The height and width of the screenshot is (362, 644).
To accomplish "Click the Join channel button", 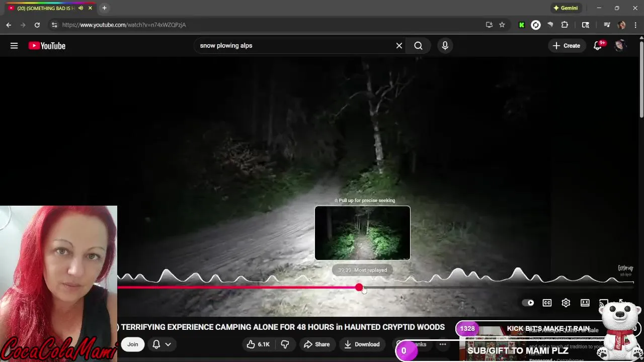I will click(x=132, y=344).
